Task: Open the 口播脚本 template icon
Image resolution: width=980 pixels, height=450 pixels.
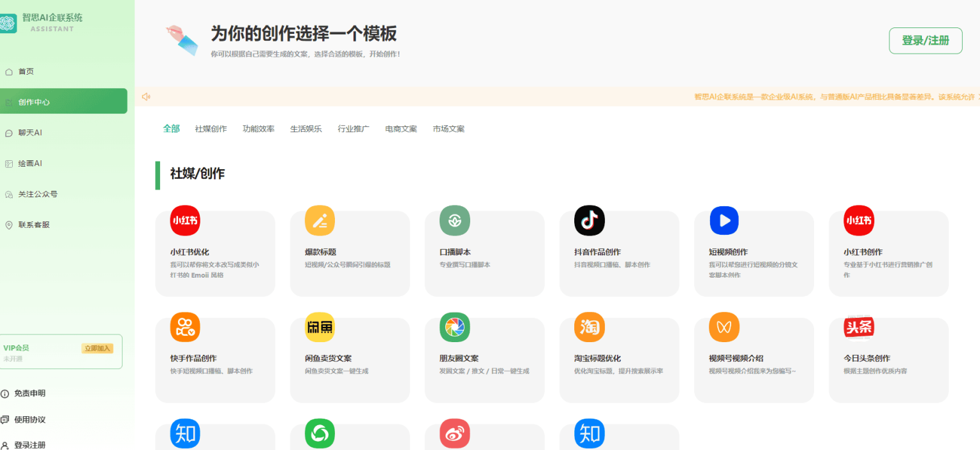Action: pyautogui.click(x=454, y=221)
